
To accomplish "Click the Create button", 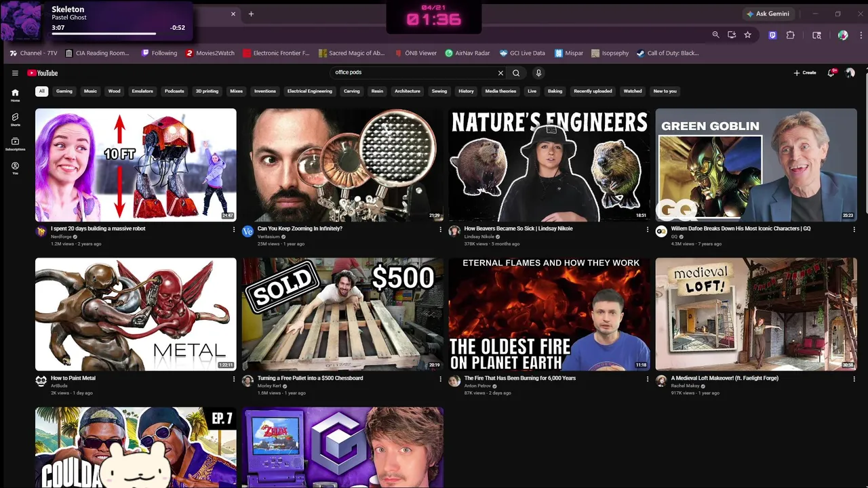I will coord(805,73).
